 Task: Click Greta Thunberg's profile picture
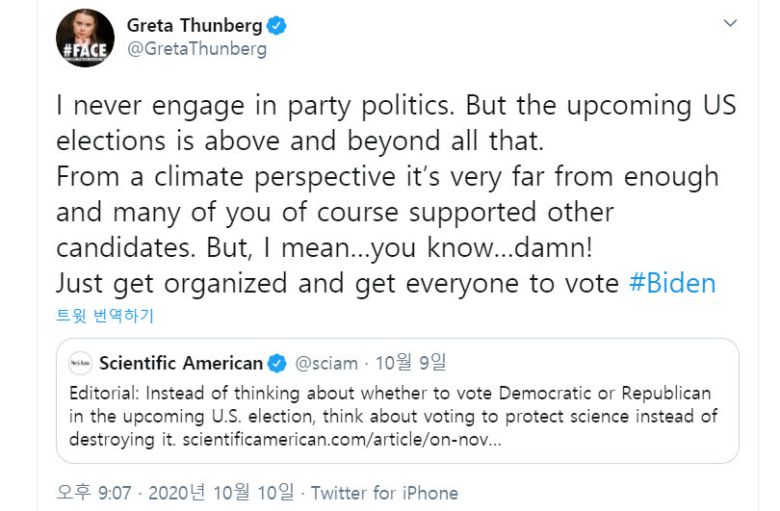(x=85, y=37)
